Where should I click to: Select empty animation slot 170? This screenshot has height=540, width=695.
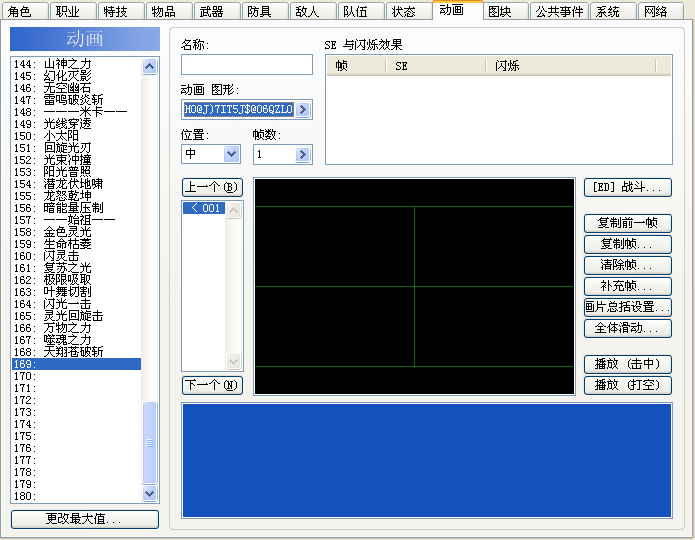(76, 376)
